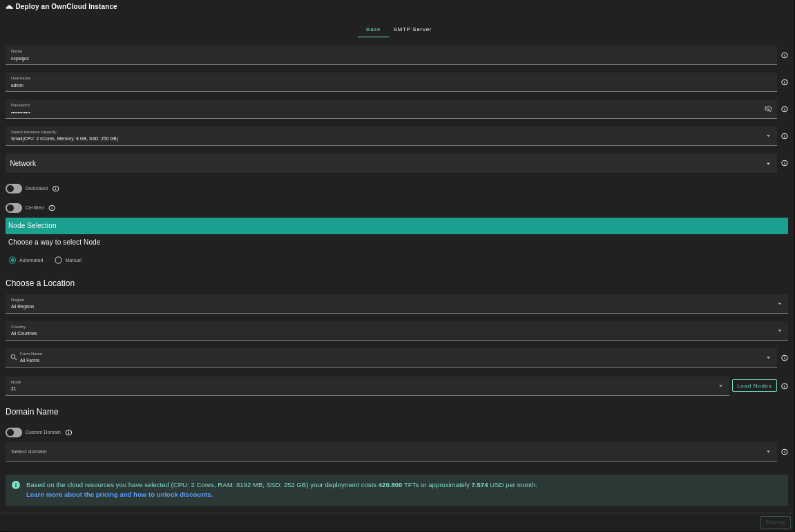This screenshot has width=795, height=532.
Task: Select Manual node selection radio button
Action: point(59,260)
